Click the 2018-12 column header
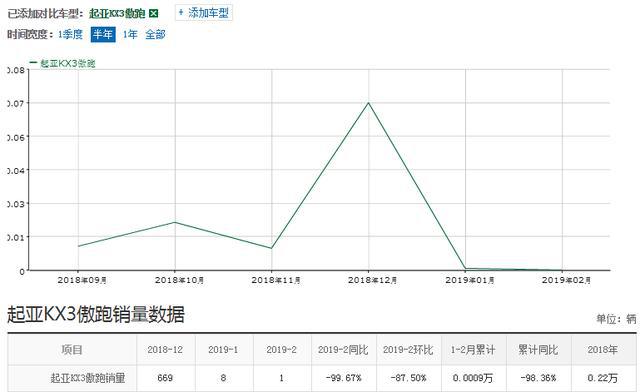This screenshot has height=392, width=640. (x=165, y=350)
